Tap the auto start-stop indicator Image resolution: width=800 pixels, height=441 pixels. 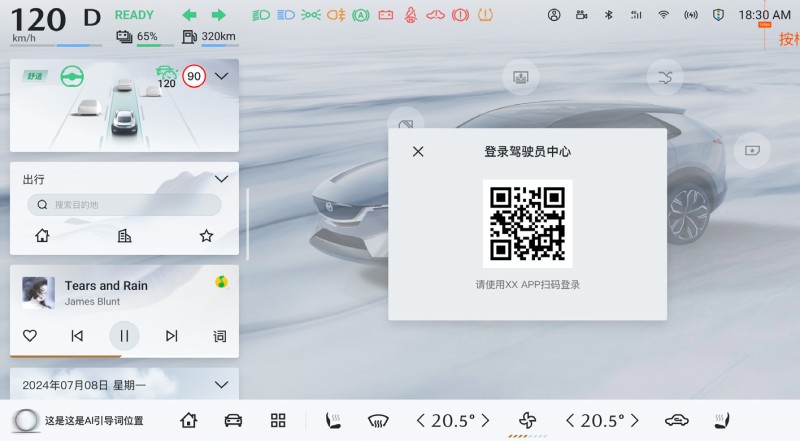click(361, 15)
